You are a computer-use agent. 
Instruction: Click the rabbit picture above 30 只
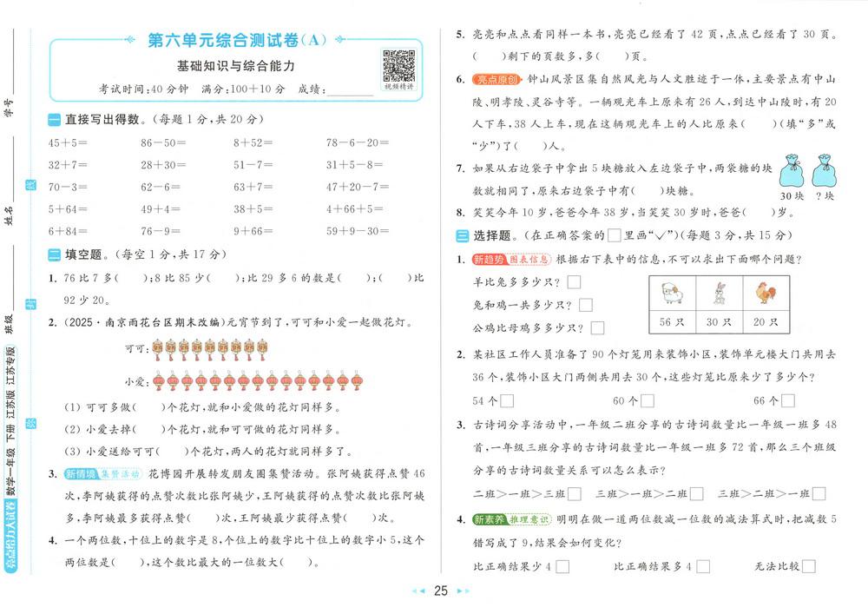pyautogui.click(x=719, y=293)
